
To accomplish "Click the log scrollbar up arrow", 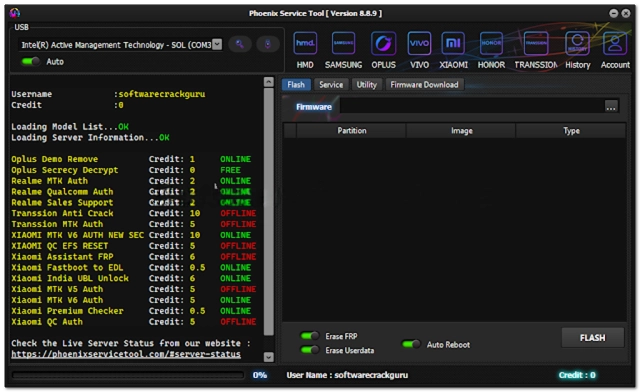I will [269, 82].
